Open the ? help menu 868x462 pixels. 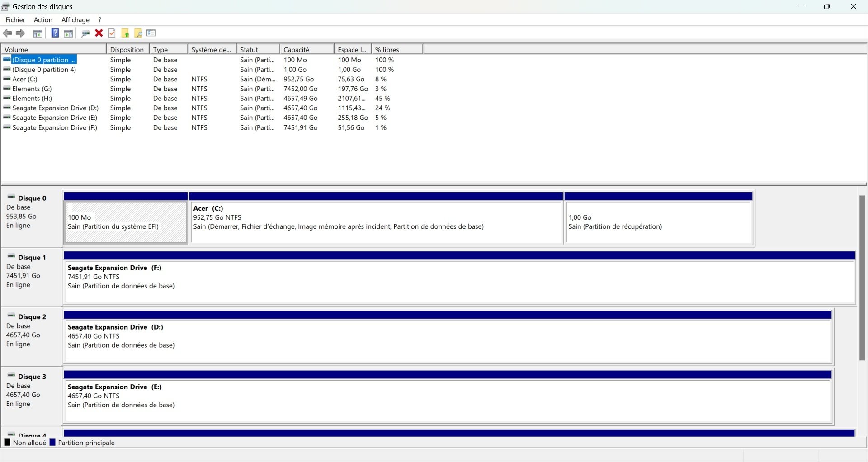coord(100,20)
